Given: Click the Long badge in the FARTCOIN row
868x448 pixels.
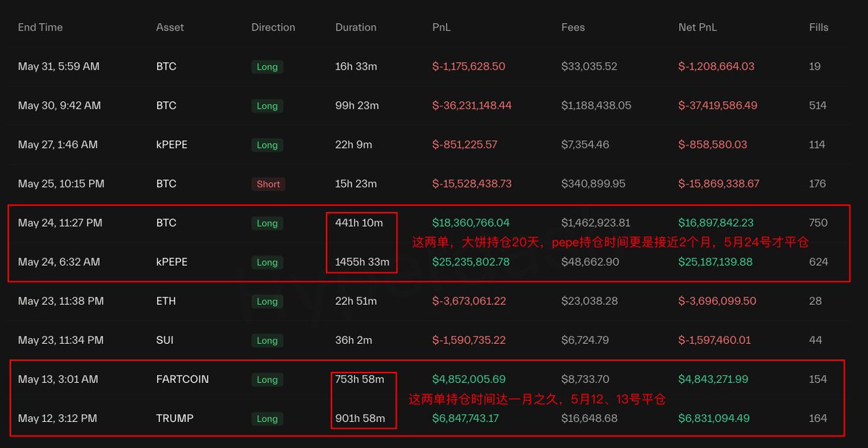Looking at the screenshot, I should coord(267,380).
